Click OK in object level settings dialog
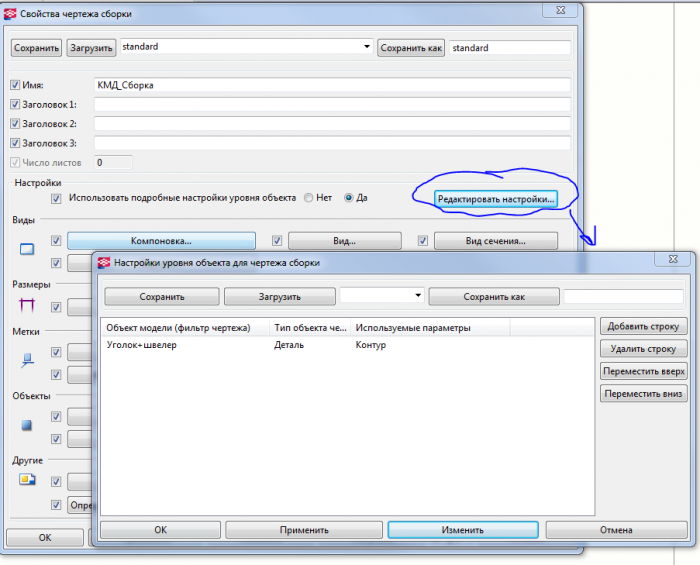Screen dimensions: 700x565 point(161,530)
